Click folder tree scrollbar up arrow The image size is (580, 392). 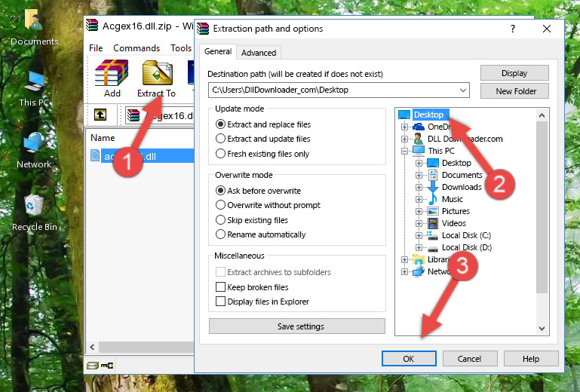coord(542,115)
